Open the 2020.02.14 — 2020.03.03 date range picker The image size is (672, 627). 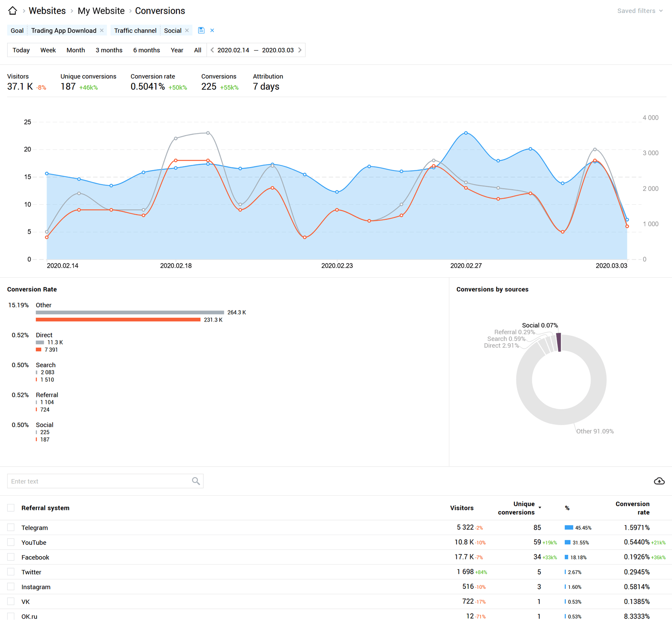[x=256, y=50]
